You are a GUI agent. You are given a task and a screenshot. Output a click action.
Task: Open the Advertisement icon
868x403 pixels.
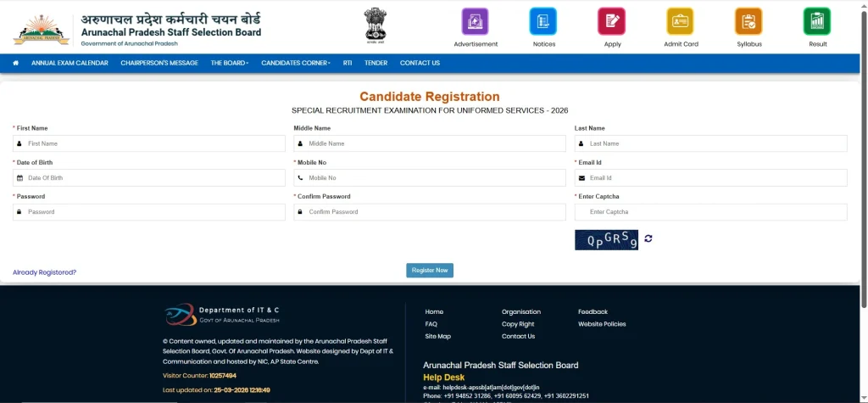coord(476,21)
